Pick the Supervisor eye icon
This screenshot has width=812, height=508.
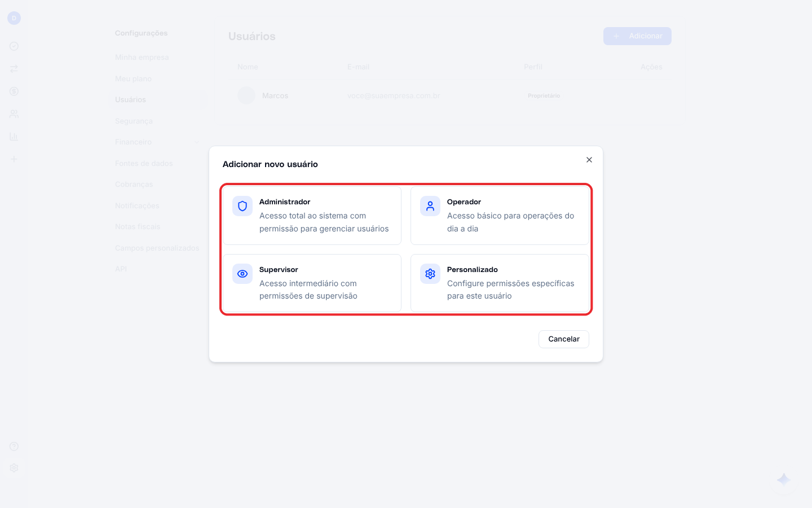[x=242, y=274]
